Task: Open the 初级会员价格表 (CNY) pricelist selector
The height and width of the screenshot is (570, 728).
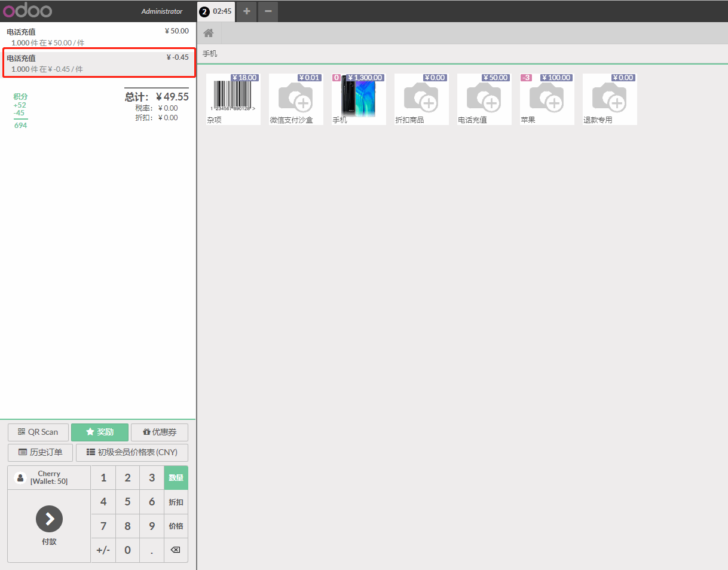Action: pyautogui.click(x=131, y=452)
